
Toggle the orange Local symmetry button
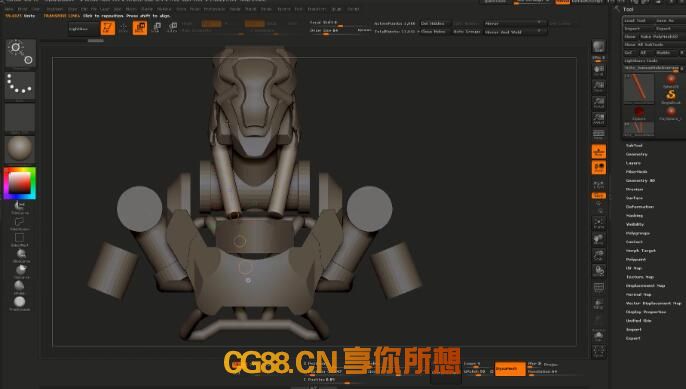(x=598, y=167)
